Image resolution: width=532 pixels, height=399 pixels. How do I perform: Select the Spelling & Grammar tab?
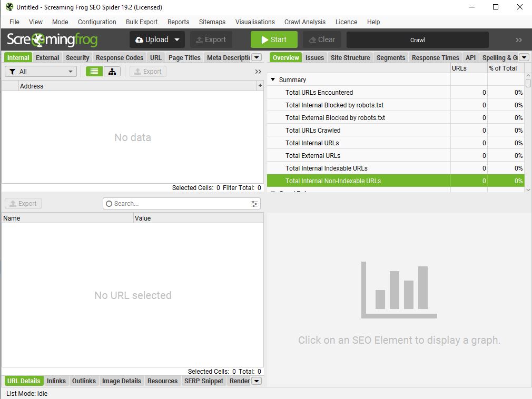tap(499, 57)
